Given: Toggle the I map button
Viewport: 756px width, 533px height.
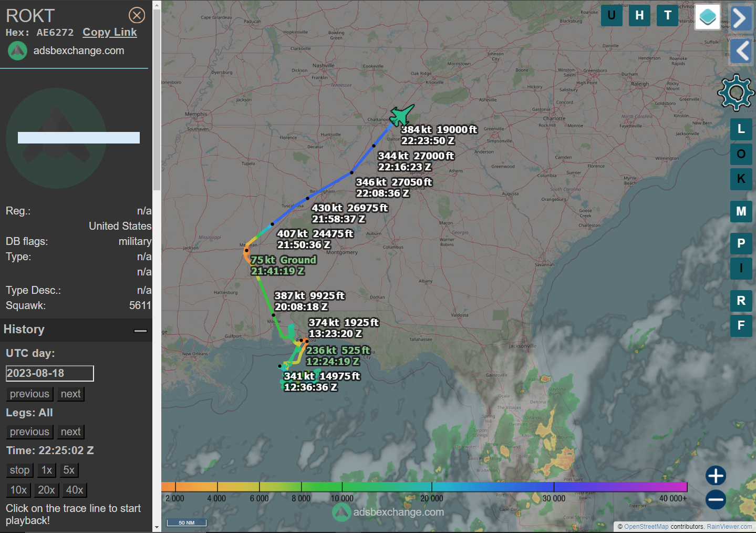Looking at the screenshot, I should click(741, 268).
